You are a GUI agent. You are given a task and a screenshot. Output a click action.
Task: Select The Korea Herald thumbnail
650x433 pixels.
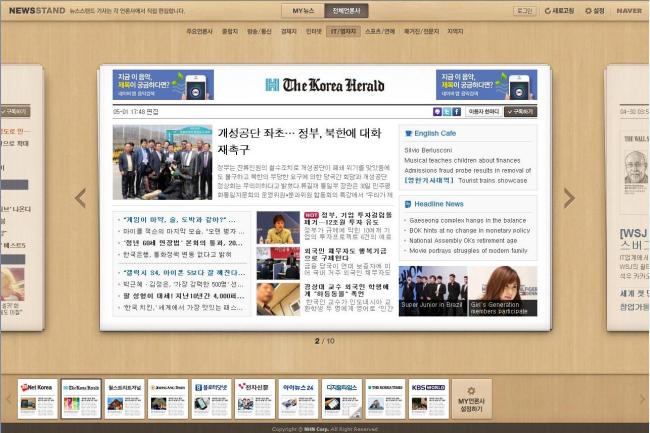pyautogui.click(x=81, y=399)
